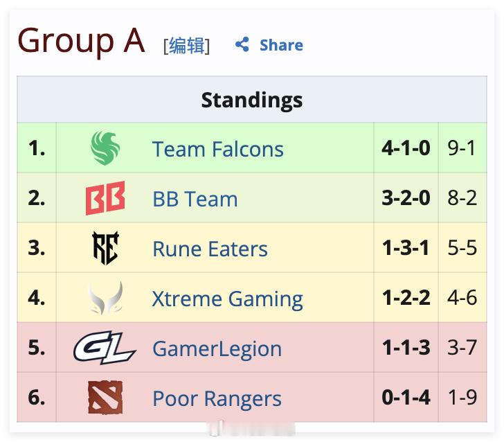Click the Rune Eaters black logo
Screen dimensions: 504x442
tap(105, 248)
